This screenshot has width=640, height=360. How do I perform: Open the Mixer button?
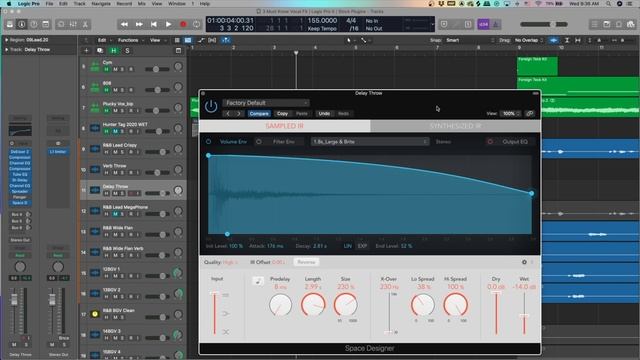click(73, 24)
